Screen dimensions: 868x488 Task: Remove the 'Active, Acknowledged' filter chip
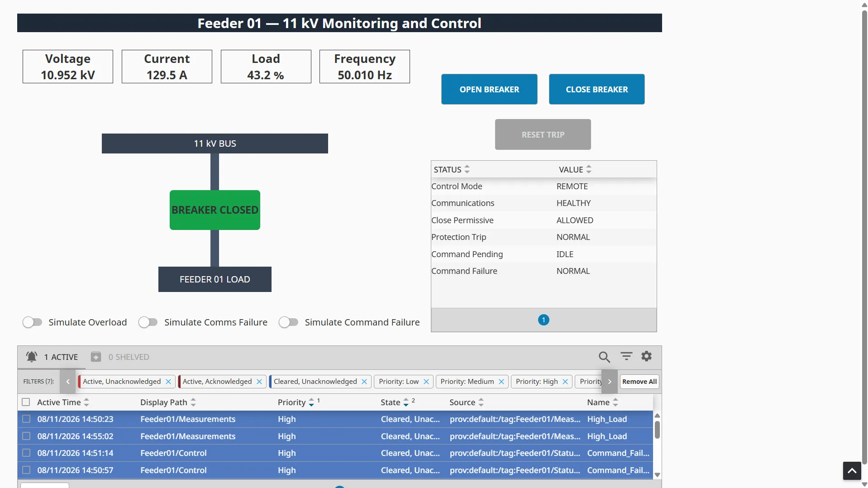click(259, 382)
